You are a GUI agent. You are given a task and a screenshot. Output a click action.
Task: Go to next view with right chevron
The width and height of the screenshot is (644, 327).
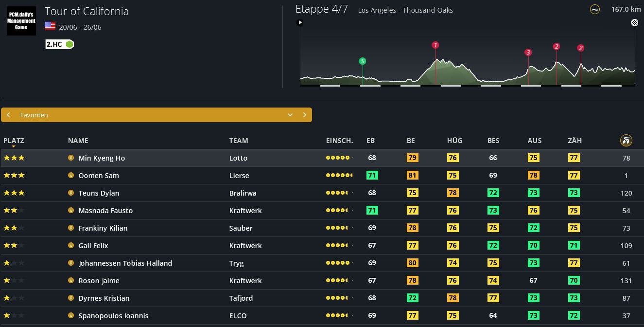coord(305,115)
